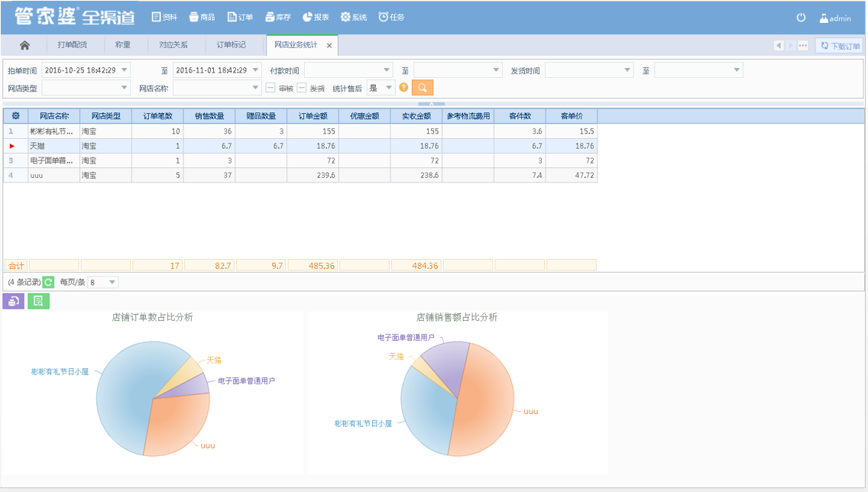
Task: Sort by 订单笔数 column header
Action: pyautogui.click(x=157, y=115)
